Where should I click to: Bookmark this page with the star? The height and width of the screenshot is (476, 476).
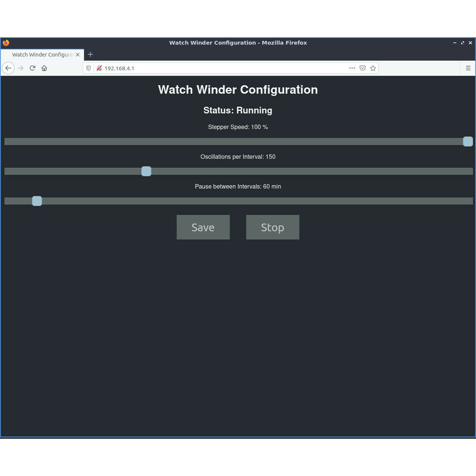[x=373, y=68]
